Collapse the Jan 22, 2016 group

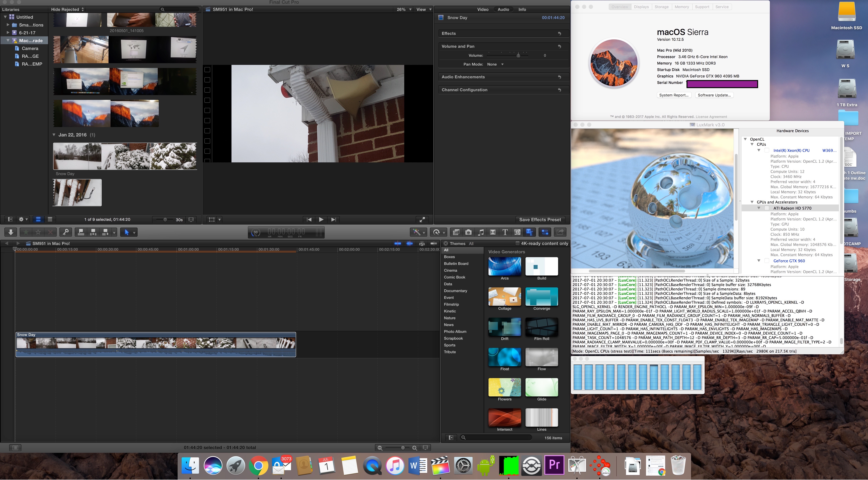point(54,135)
